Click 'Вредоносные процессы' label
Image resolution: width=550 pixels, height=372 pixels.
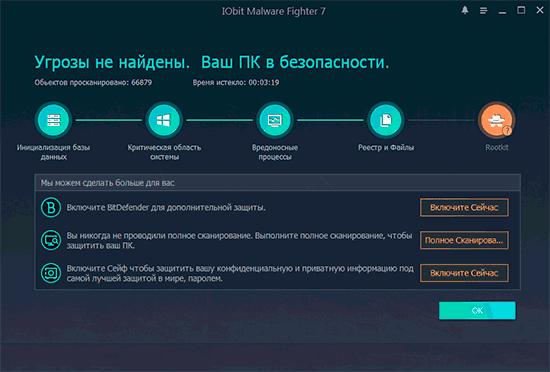[275, 152]
